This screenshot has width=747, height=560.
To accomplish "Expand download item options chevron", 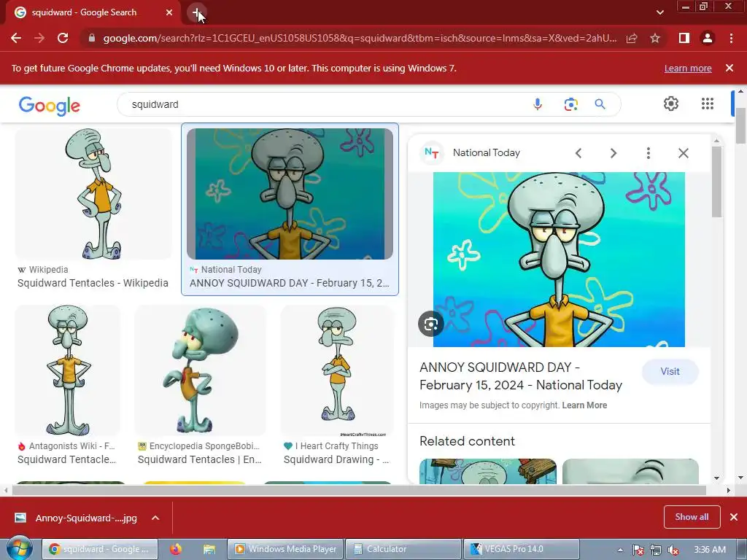I will 155,518.
